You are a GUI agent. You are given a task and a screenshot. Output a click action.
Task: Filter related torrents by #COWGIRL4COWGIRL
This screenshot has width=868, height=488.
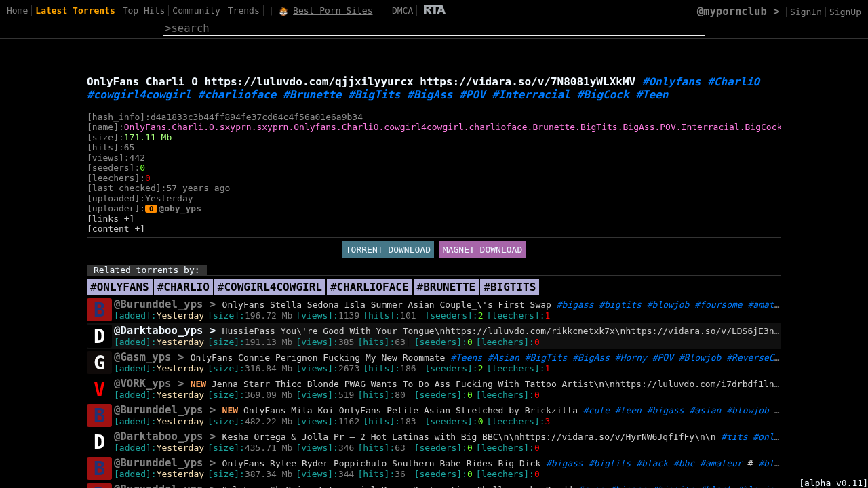coord(270,287)
